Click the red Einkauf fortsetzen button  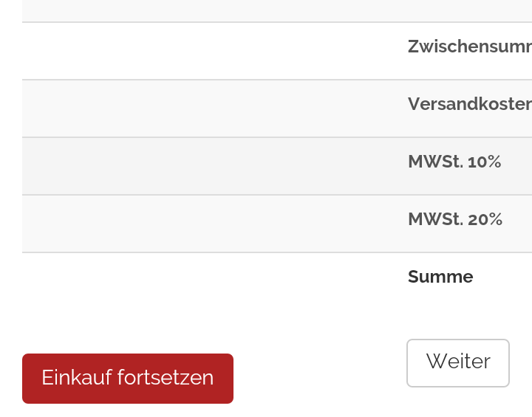(x=128, y=378)
